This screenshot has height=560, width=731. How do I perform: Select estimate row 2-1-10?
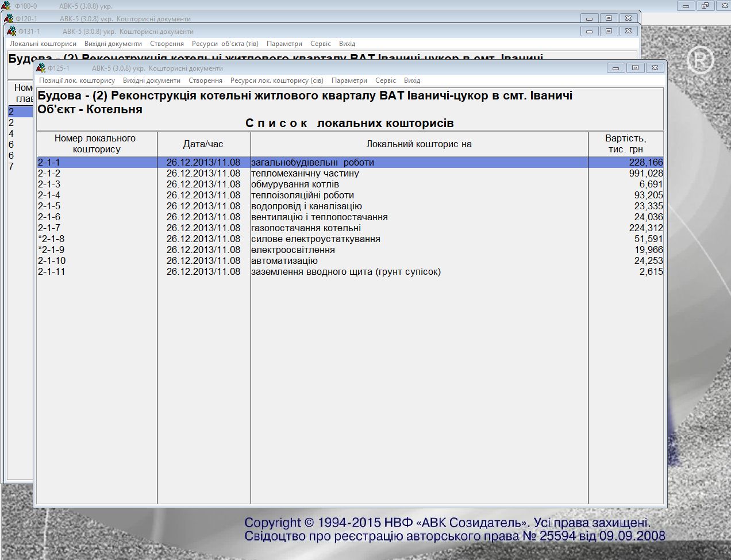pyautogui.click(x=350, y=260)
